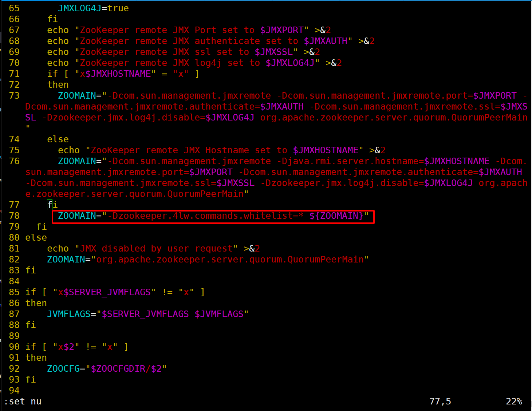
Task: Select the $JMXAUTH variable on line 68
Action: pos(326,41)
